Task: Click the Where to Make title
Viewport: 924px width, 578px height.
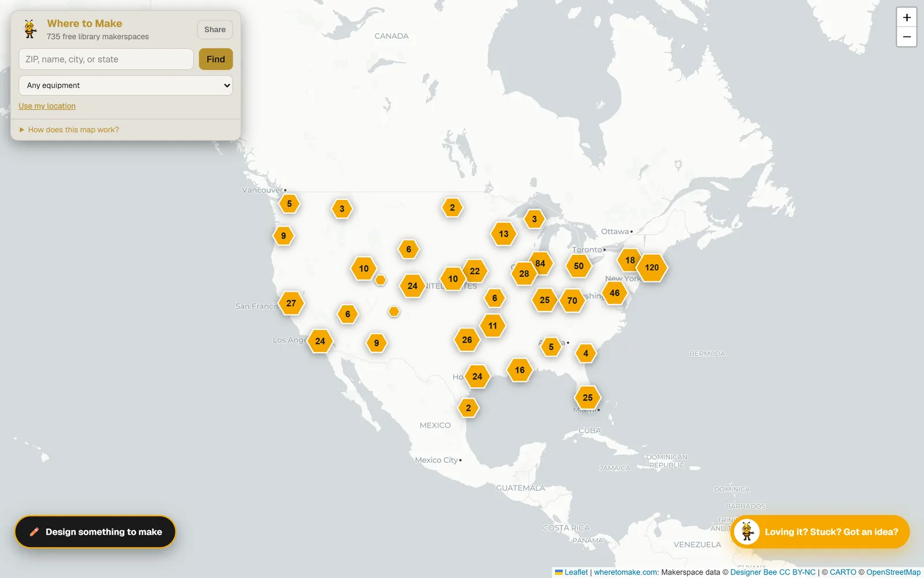Action: 85,24
